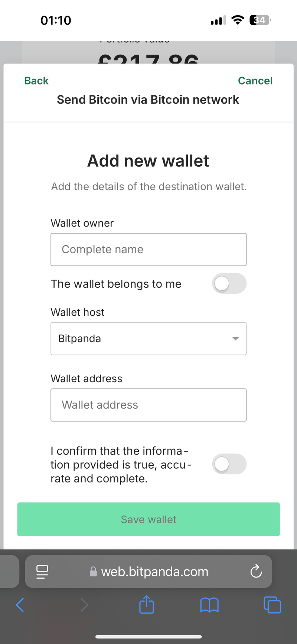This screenshot has height=644, width=297.
Task: Open the Safari share sheet icon
Action: tap(146, 605)
